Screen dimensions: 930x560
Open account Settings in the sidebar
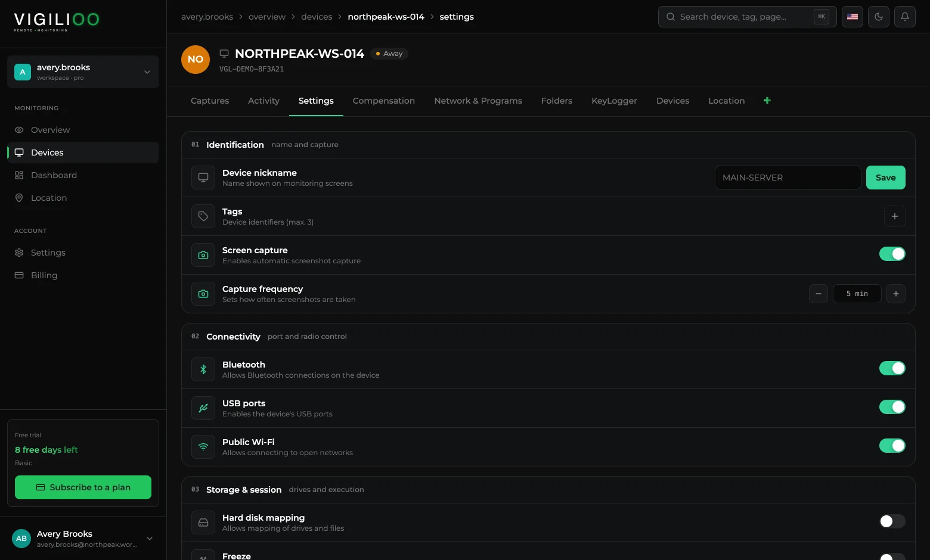(83, 253)
